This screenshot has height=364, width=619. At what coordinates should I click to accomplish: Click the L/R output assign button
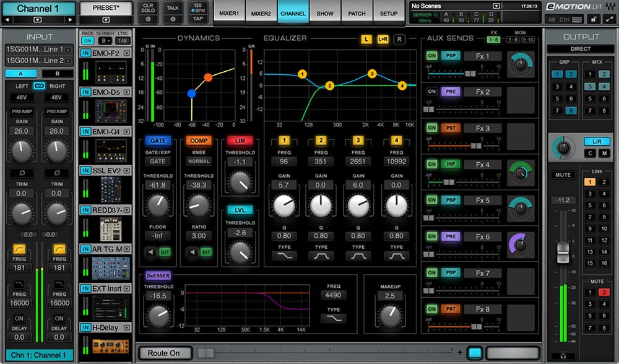597,141
